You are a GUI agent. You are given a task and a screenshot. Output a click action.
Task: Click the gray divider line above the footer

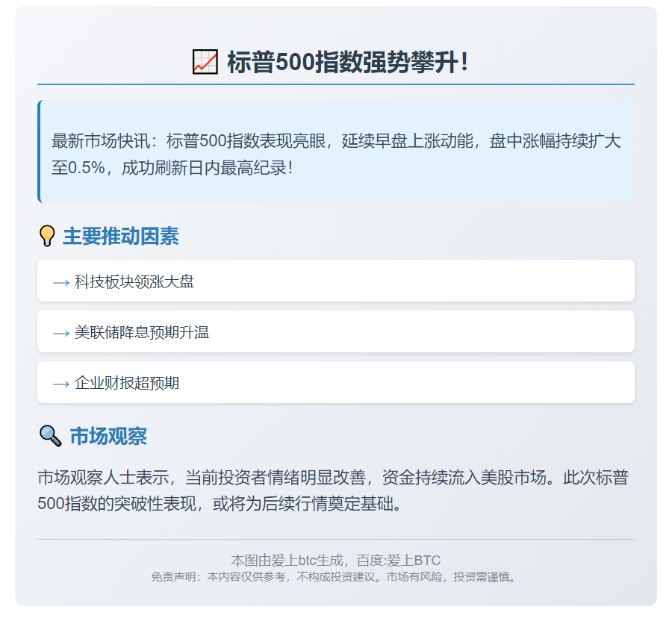[x=336, y=539]
